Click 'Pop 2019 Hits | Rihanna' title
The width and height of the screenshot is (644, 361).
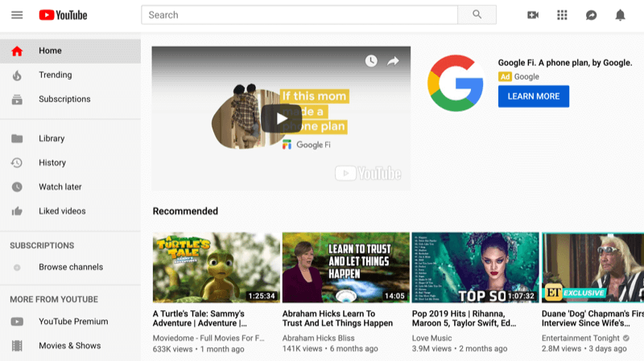[x=464, y=318]
